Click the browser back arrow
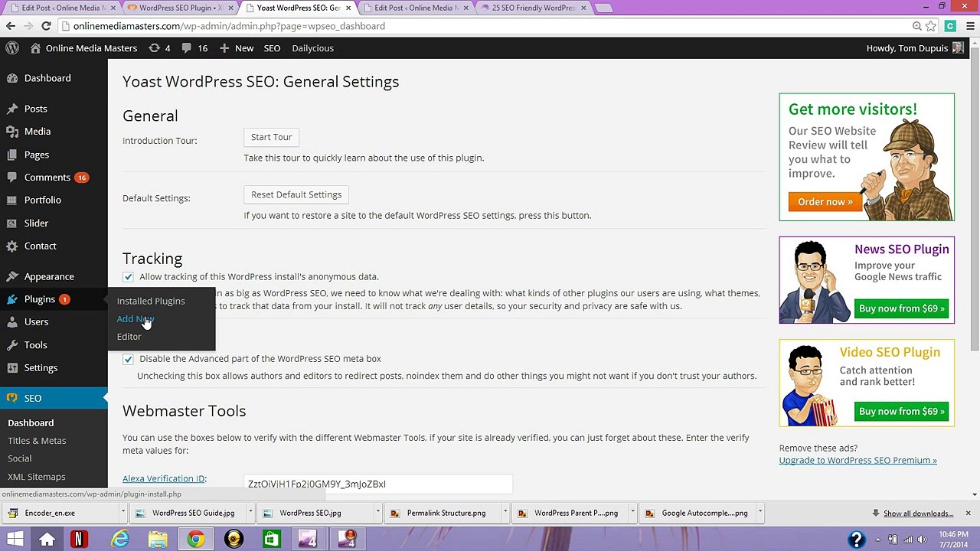The image size is (980, 551). (11, 26)
